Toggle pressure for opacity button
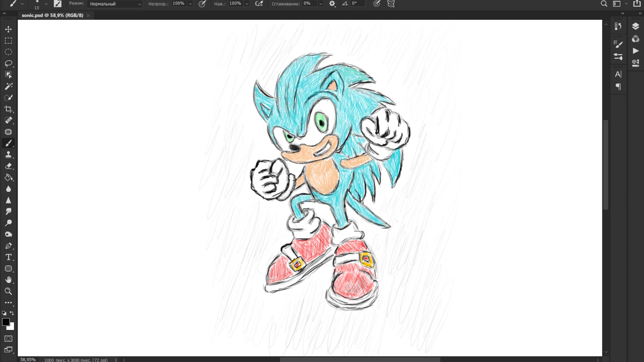Image resolution: width=644 pixels, height=362 pixels. [x=202, y=4]
